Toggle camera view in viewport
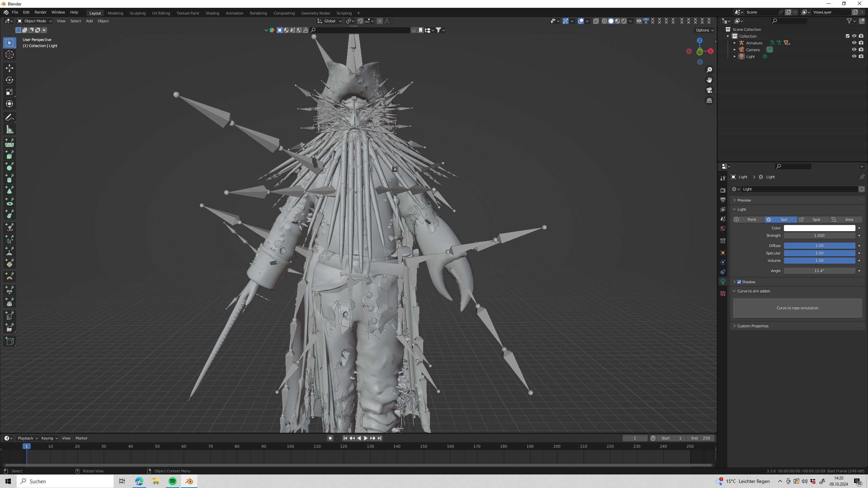 (709, 90)
